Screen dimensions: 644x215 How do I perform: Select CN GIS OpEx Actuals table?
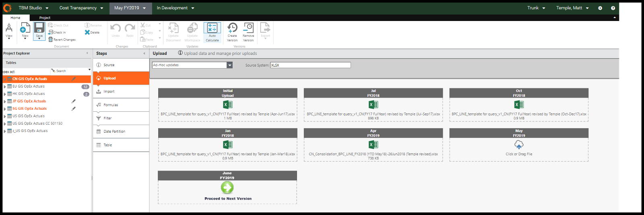coord(29,79)
